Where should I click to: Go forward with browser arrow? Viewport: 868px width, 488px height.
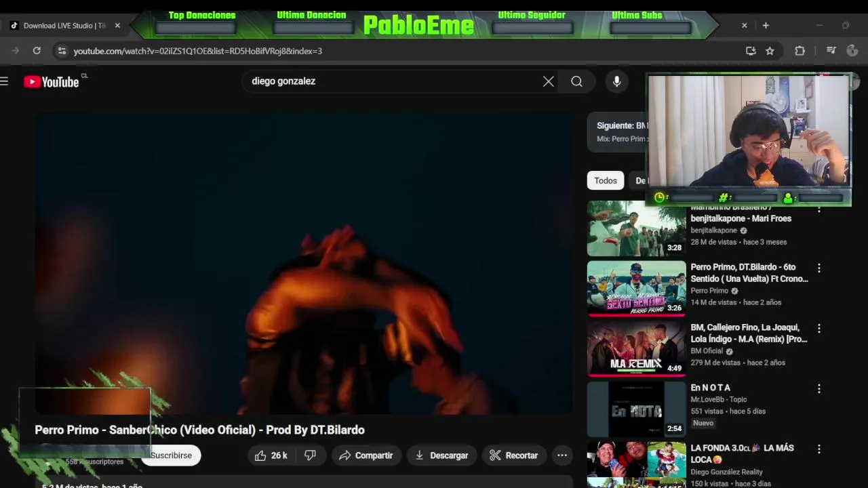[15, 51]
